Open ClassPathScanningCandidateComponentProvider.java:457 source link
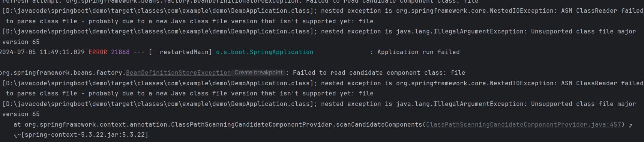 point(524,124)
